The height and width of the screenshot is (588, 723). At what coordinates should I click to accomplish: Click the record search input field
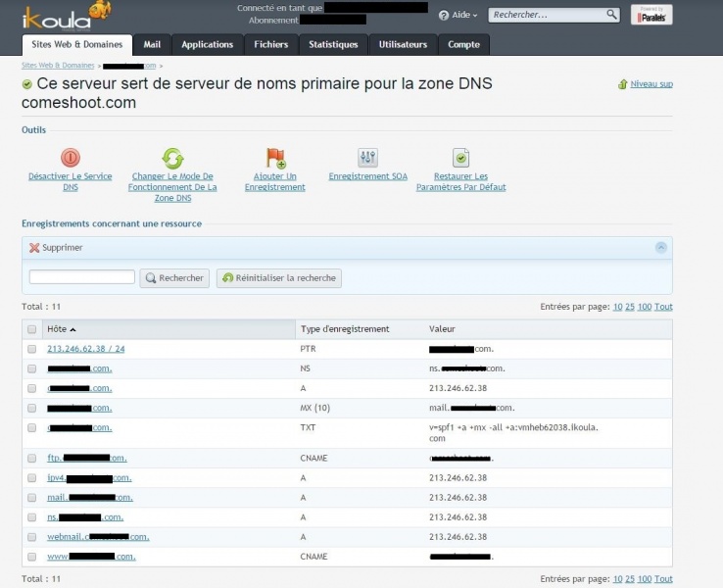pyautogui.click(x=82, y=278)
